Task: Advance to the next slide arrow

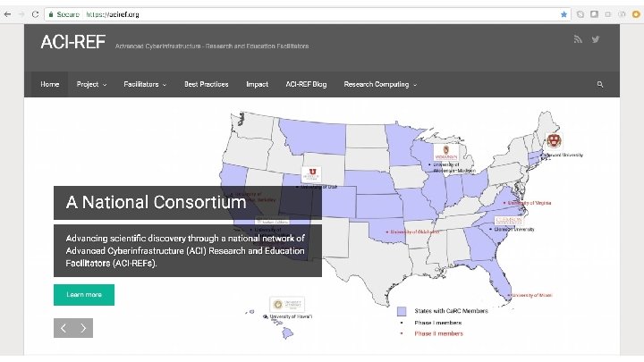Action: pyautogui.click(x=83, y=328)
